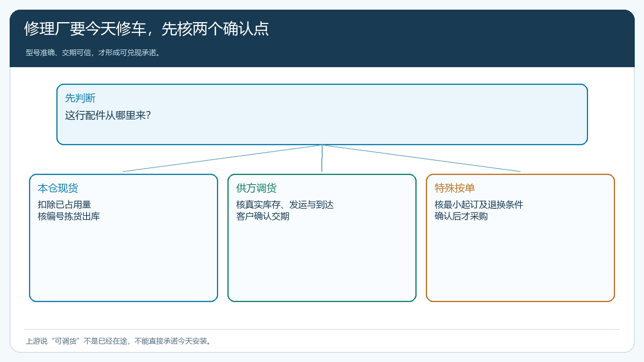
Task: Select the subtitle 型号准确、交期可信，才形成可兑现承诺。
Action: (x=94, y=53)
